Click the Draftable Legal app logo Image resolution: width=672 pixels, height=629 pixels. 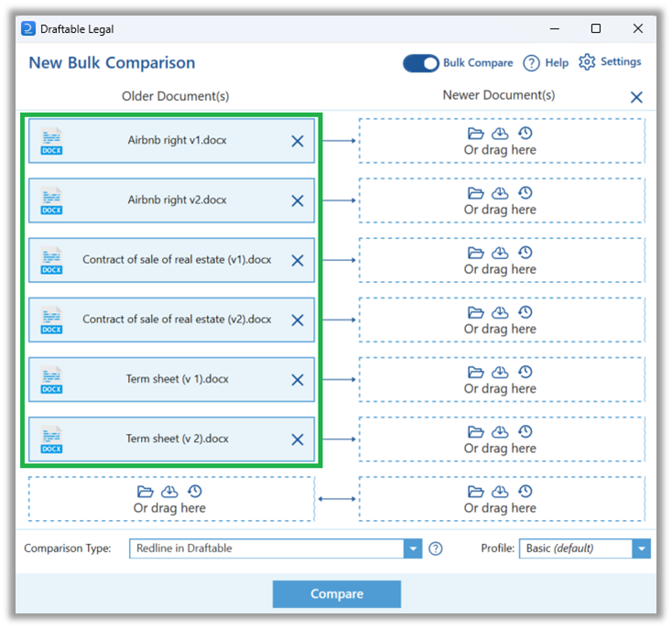(28, 28)
